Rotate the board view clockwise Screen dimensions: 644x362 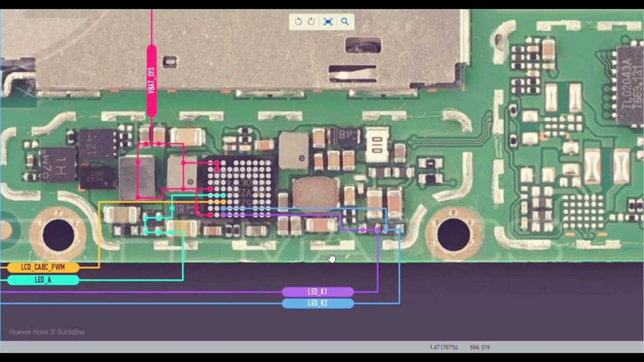click(x=311, y=22)
